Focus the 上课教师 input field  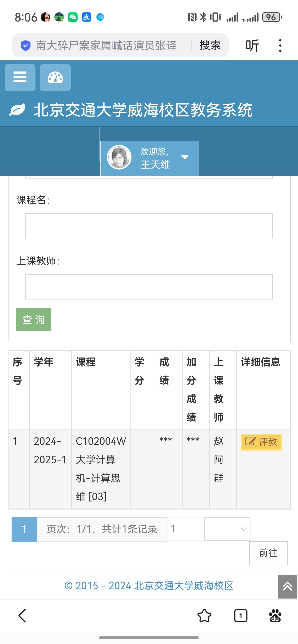point(149,287)
